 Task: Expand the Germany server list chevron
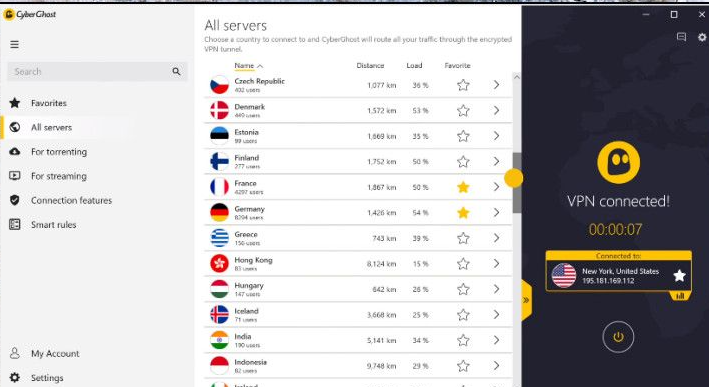tap(496, 212)
